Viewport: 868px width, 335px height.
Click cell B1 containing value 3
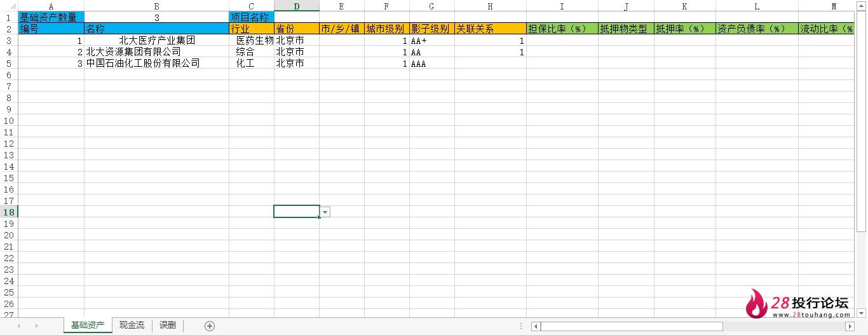click(156, 17)
